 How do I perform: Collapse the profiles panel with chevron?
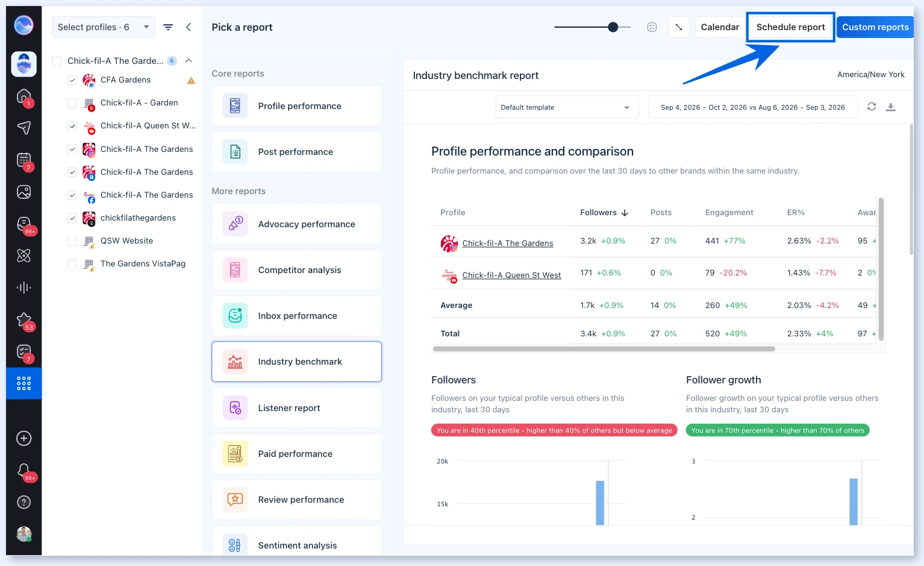189,27
